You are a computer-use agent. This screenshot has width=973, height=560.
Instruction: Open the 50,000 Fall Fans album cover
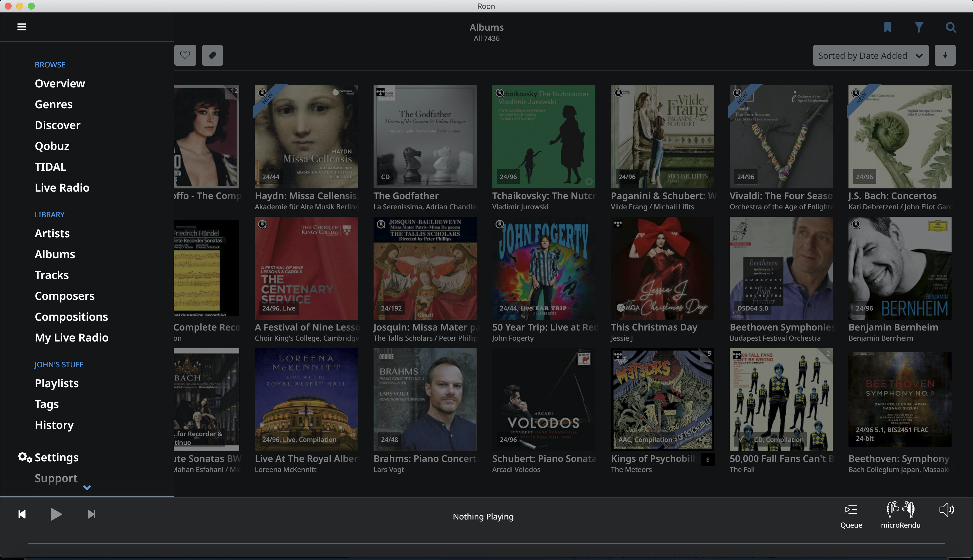[x=781, y=400]
